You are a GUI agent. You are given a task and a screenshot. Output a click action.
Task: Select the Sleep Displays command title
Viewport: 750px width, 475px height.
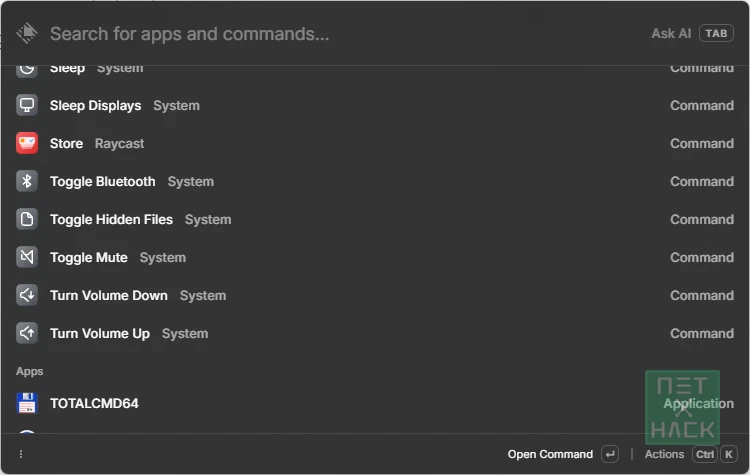point(95,105)
